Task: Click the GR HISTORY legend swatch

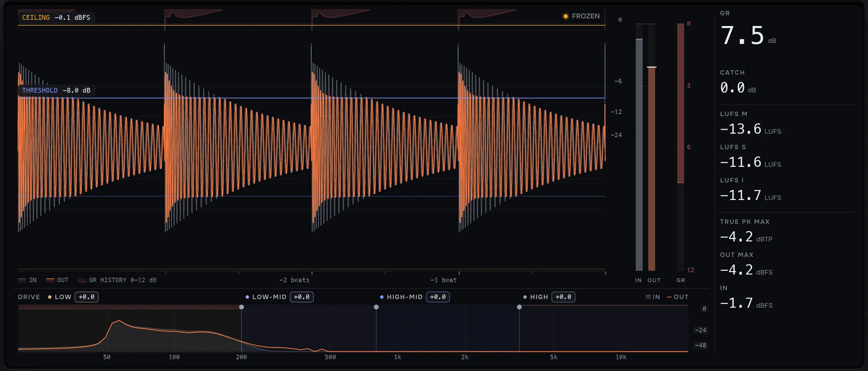Action: click(82, 280)
